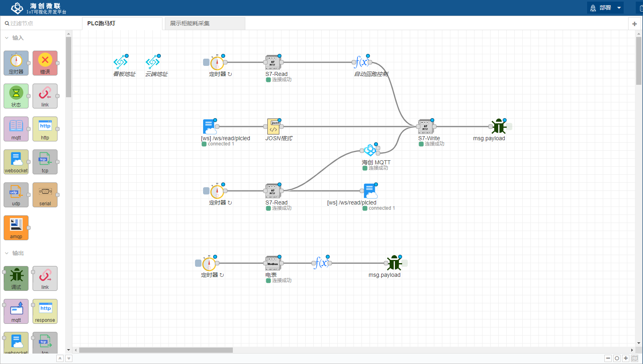Select the 调试 debug node in the palette
Viewport: 643px width, 364px height.
tap(16, 278)
